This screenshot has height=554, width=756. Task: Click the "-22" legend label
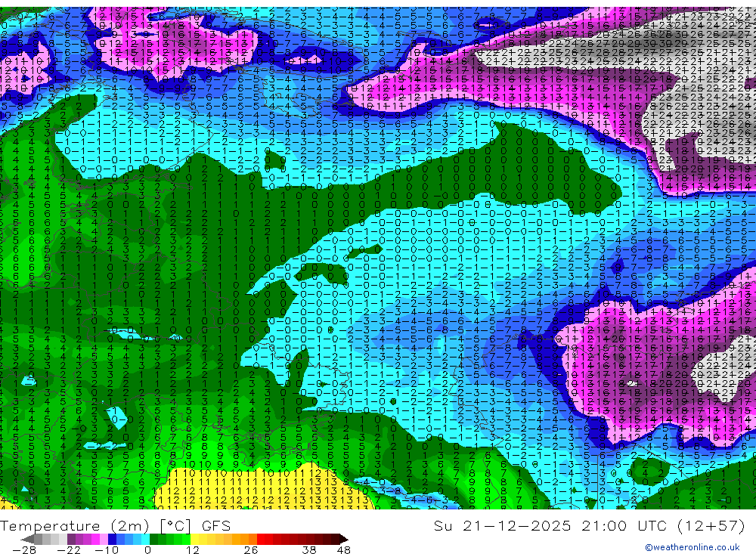point(69,549)
